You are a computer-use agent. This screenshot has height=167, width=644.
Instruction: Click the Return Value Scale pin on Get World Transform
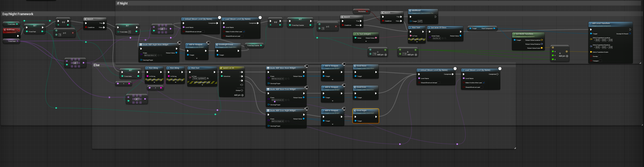(542, 48)
